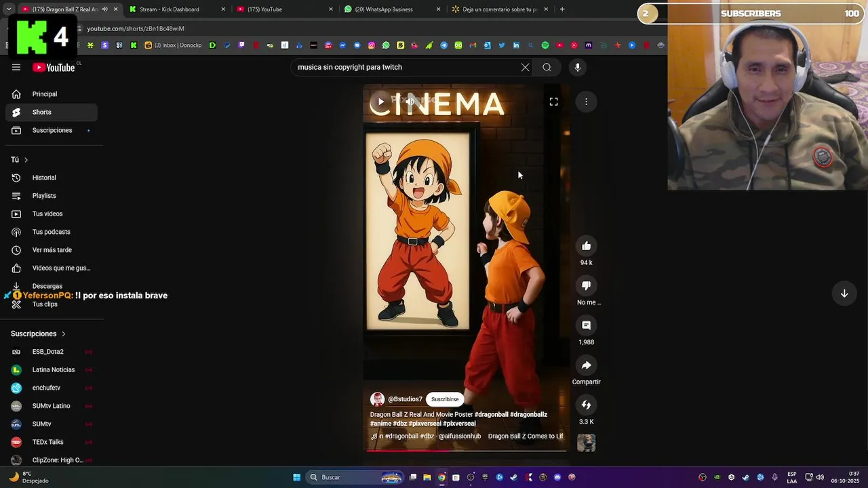Open the comments for the Short
Viewport: 868px width, 488px height.
click(x=586, y=325)
